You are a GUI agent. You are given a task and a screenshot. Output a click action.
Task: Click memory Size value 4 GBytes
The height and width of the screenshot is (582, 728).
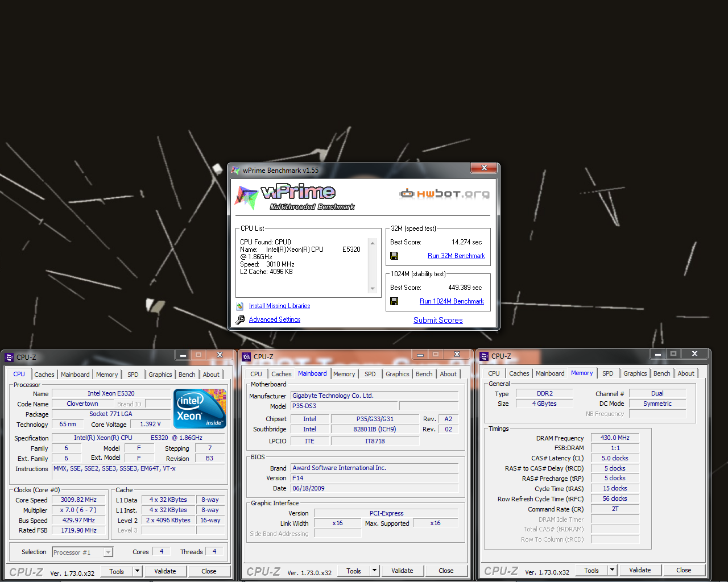pos(544,404)
